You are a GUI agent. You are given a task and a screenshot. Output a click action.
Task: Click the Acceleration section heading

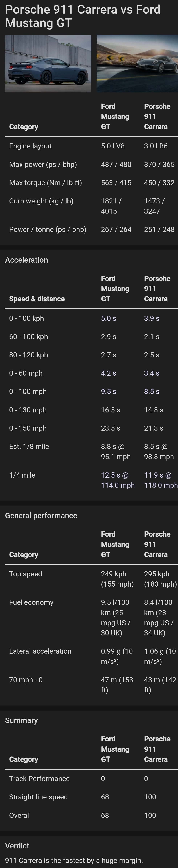pos(26,260)
